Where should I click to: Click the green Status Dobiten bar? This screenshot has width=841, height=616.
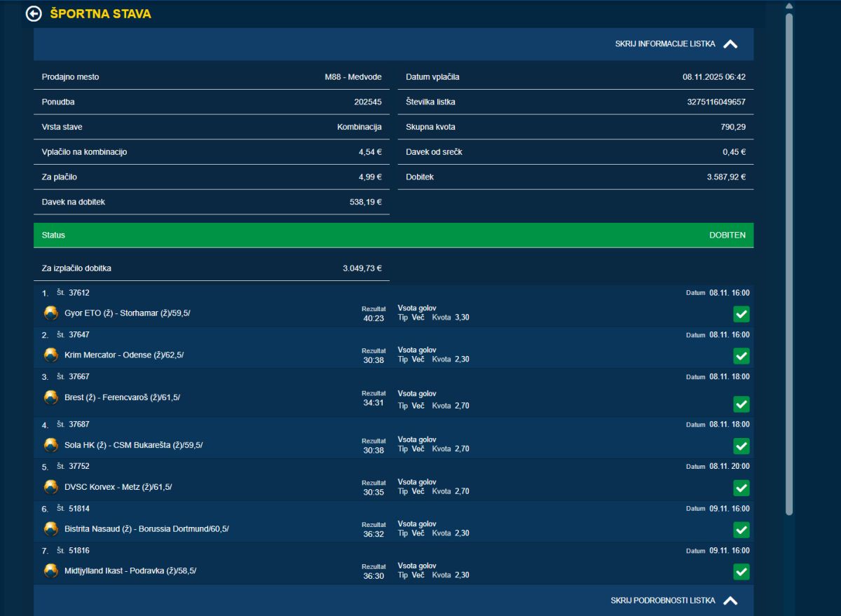(393, 235)
